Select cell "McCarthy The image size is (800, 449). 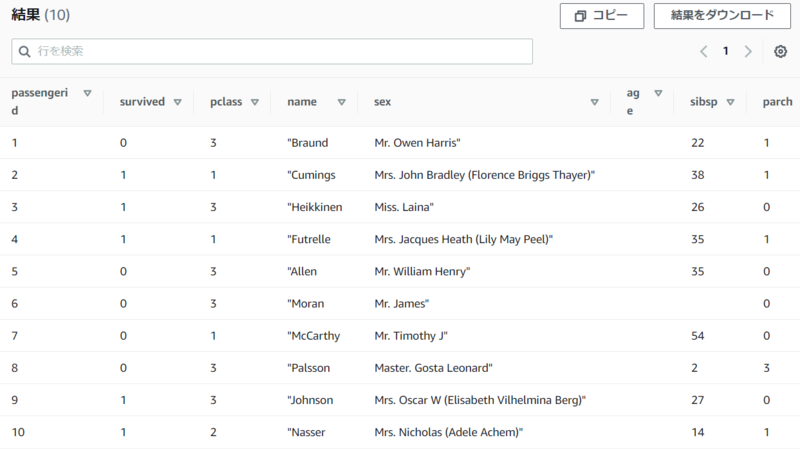point(314,336)
